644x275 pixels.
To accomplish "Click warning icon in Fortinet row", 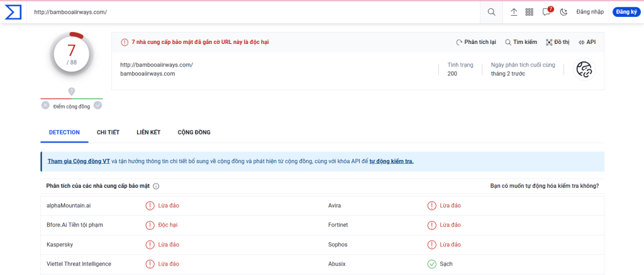I will click(431, 225).
